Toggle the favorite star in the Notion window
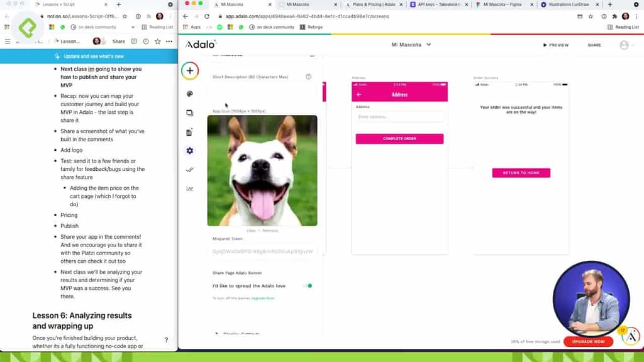Image resolution: width=644 pixels, height=362 pixels. click(x=158, y=41)
